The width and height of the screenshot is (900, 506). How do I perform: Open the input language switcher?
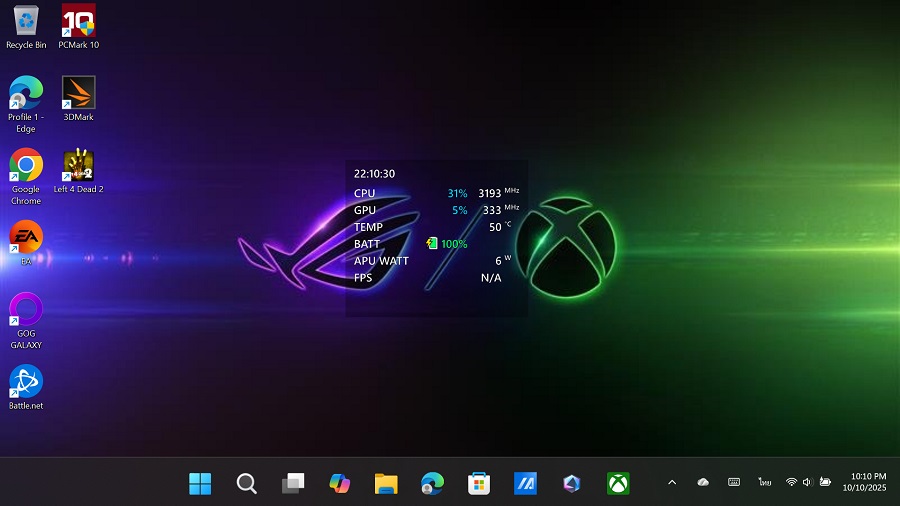click(765, 483)
